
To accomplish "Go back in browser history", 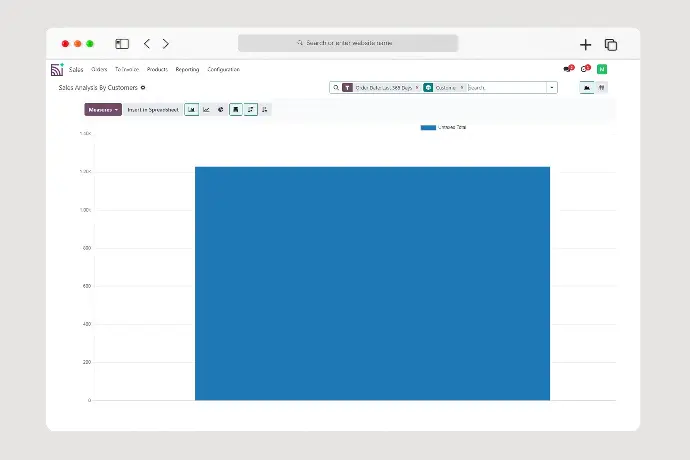I will [147, 44].
